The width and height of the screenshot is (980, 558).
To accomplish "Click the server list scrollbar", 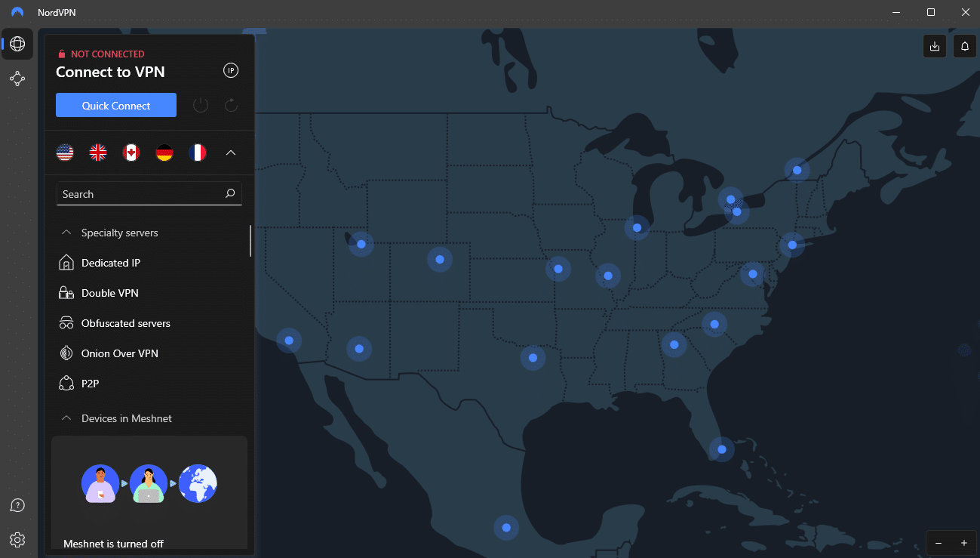I will pos(250,241).
